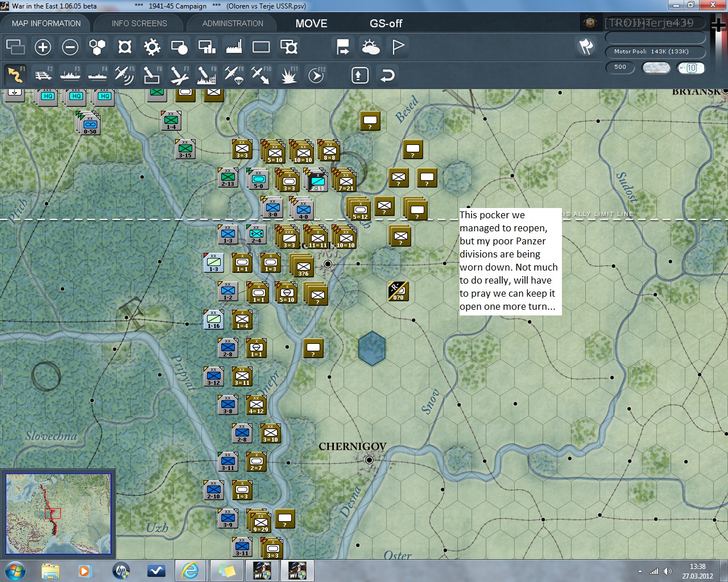The height and width of the screenshot is (582, 728).
Task: Choose naval transport mode (F3)
Action: tap(70, 75)
